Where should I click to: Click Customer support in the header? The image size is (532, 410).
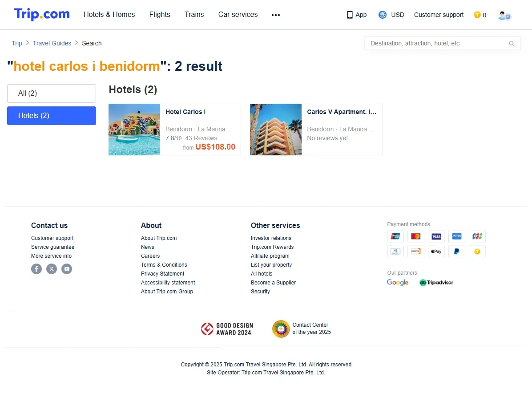pyautogui.click(x=439, y=15)
